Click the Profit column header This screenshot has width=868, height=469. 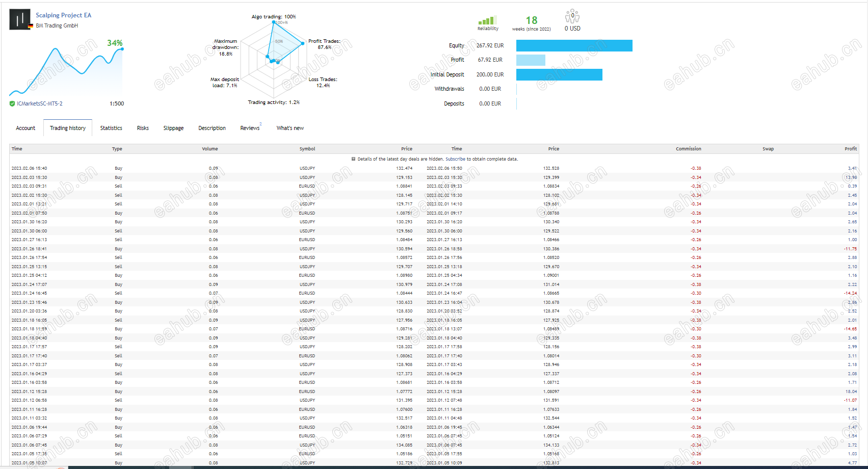850,149
